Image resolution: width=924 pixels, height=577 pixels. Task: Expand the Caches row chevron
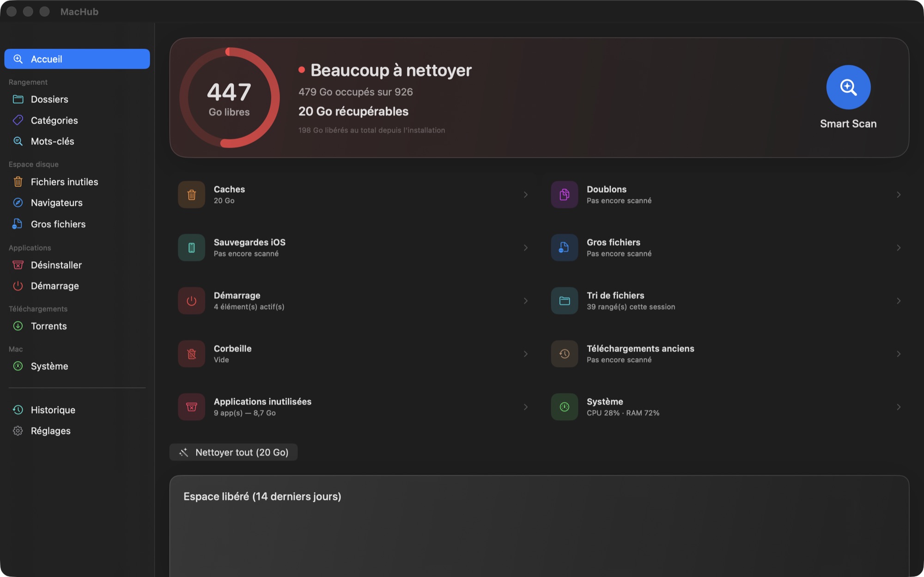526,195
